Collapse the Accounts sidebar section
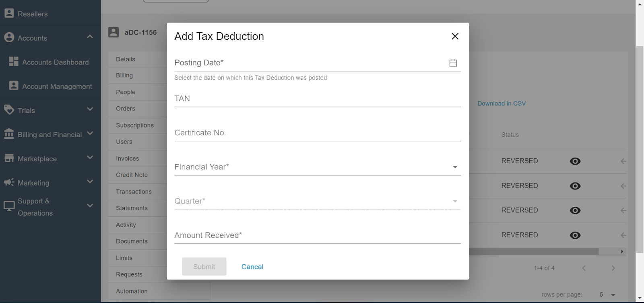Viewport: 644px width, 303px height. point(90,37)
